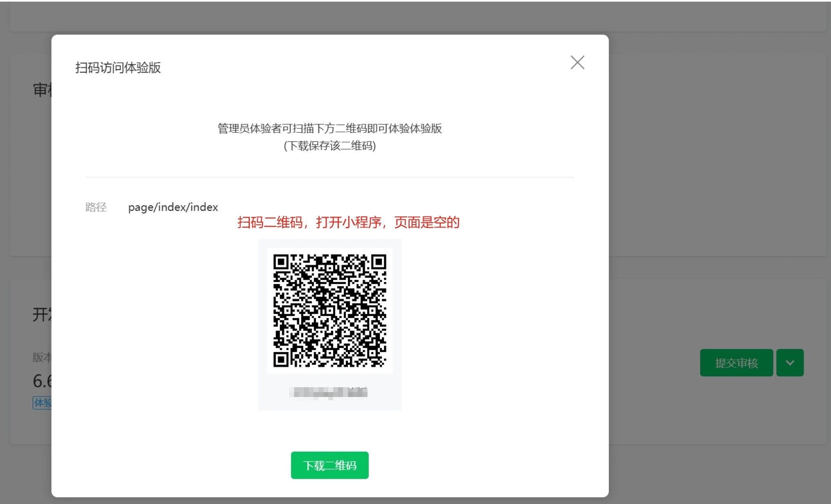Click the version number 6.6 text
Screen dimensions: 831x504
coord(42,381)
